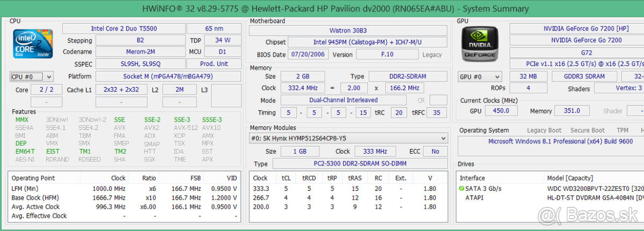Image resolution: width=644 pixels, height=231 pixels.
Task: Click the Merom-2M codename field
Action: [140, 52]
